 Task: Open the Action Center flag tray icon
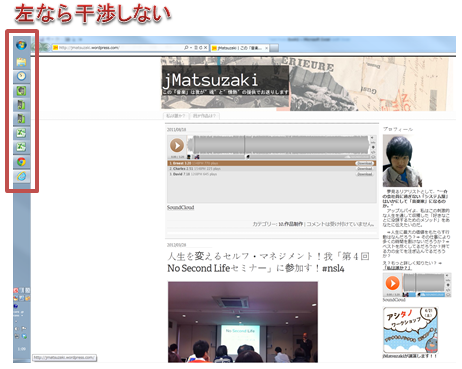click(24, 329)
